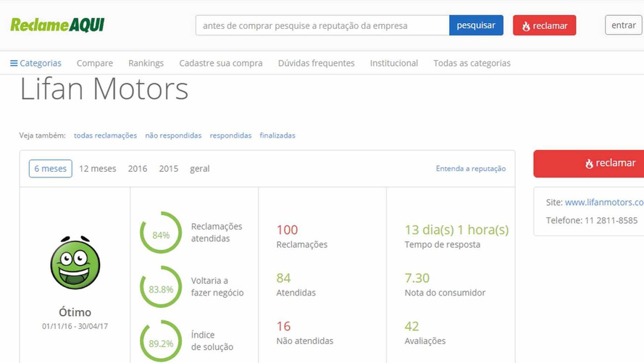This screenshot has width=644, height=363.
Task: Click the 01/11/16 - 30/04/17 date range
Action: (75, 327)
